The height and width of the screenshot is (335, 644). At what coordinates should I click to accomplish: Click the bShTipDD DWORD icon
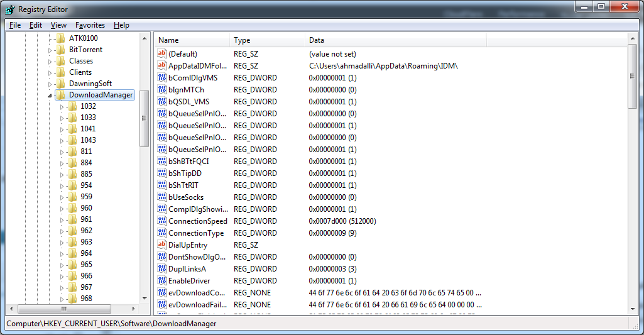(x=162, y=173)
